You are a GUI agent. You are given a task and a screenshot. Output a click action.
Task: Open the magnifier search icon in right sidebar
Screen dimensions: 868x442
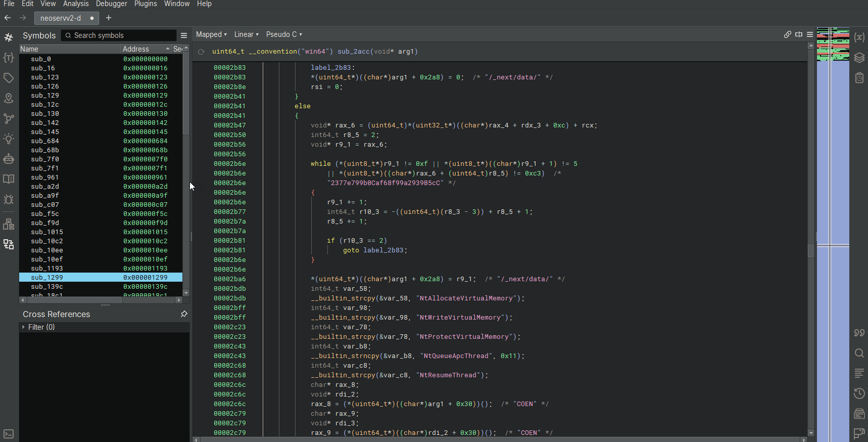(x=859, y=353)
